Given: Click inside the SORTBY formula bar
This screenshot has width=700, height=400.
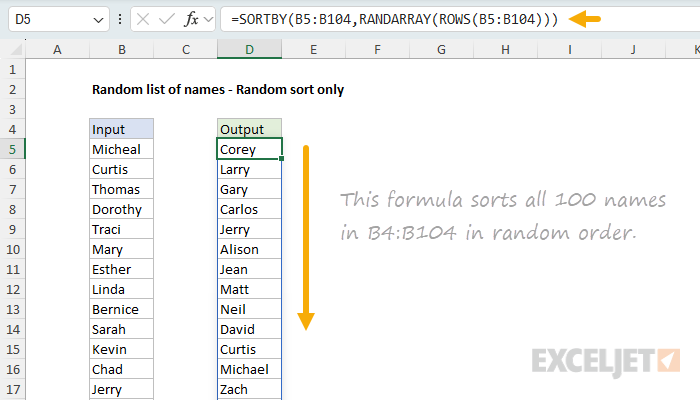Looking at the screenshot, I should click(x=460, y=19).
